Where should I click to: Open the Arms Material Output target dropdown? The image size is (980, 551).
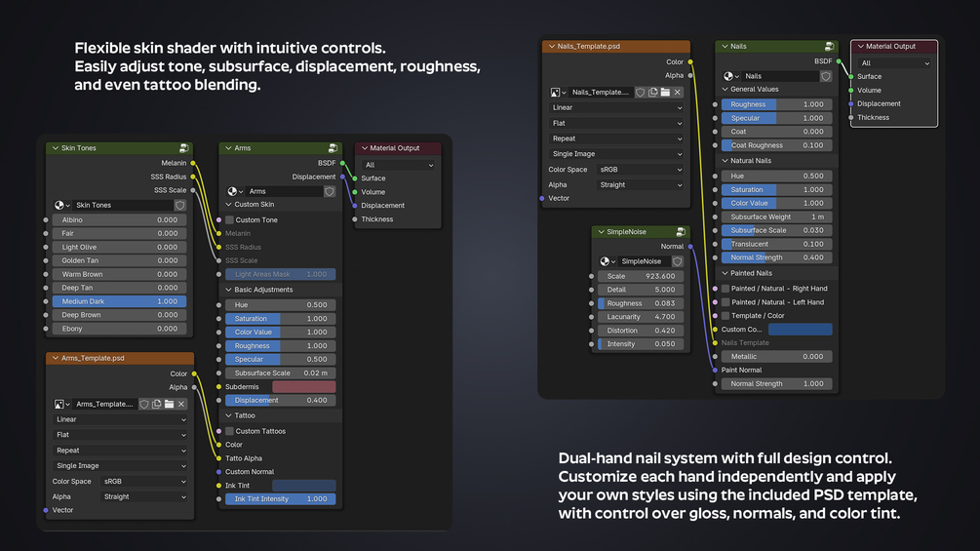tap(399, 165)
